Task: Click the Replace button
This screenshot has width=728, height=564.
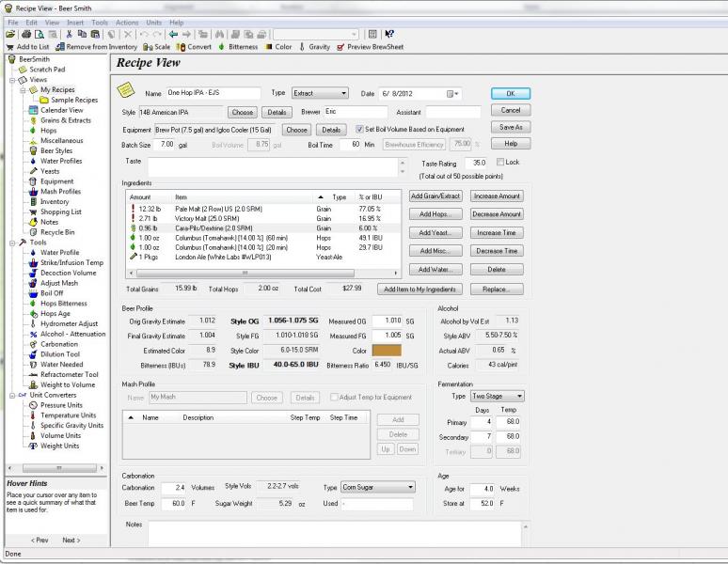Action: [x=497, y=290]
